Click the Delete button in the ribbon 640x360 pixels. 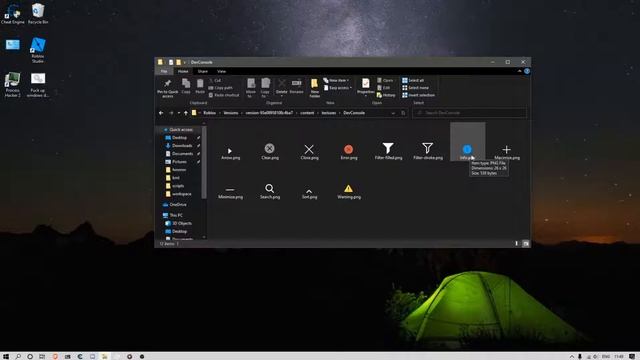coord(282,87)
